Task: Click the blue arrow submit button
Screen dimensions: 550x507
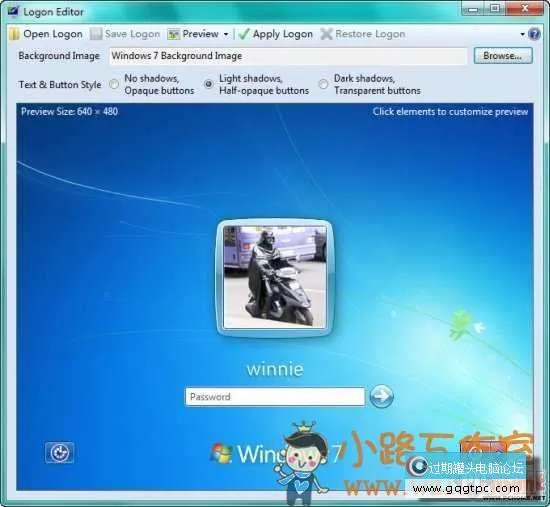Action: [x=382, y=396]
